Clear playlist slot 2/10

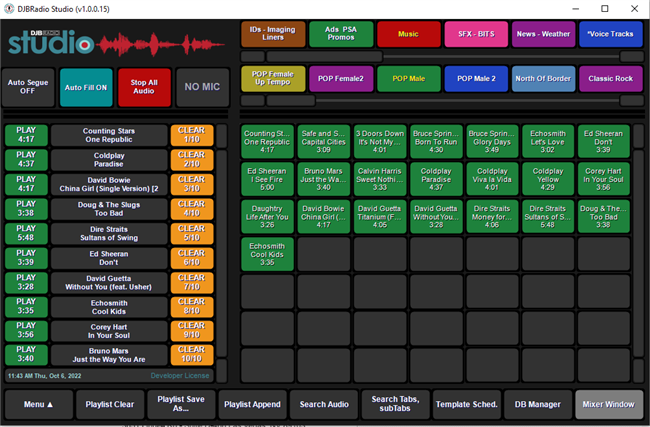[192, 160]
